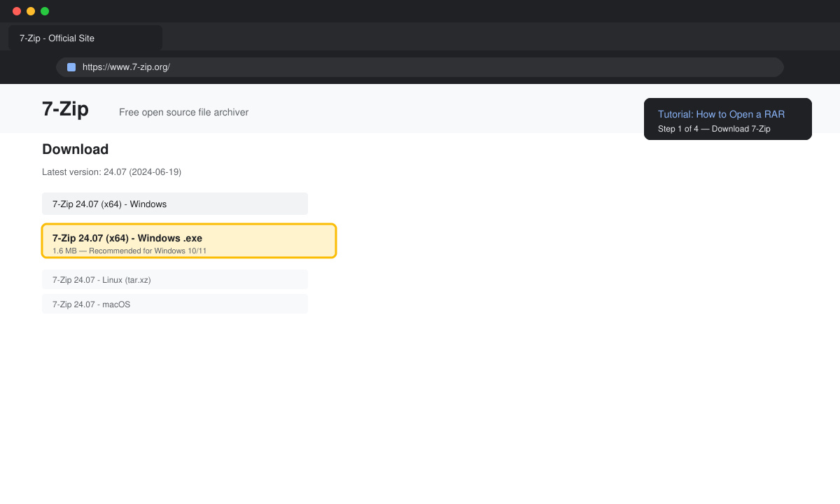Click the site favicon in the address bar

(71, 67)
